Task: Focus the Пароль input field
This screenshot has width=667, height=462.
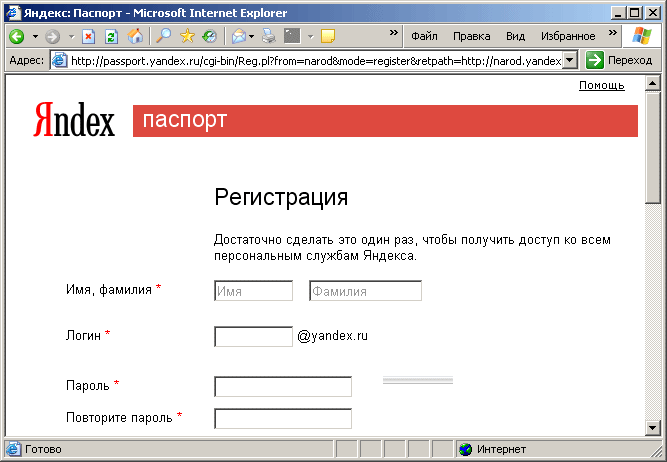Action: [283, 387]
